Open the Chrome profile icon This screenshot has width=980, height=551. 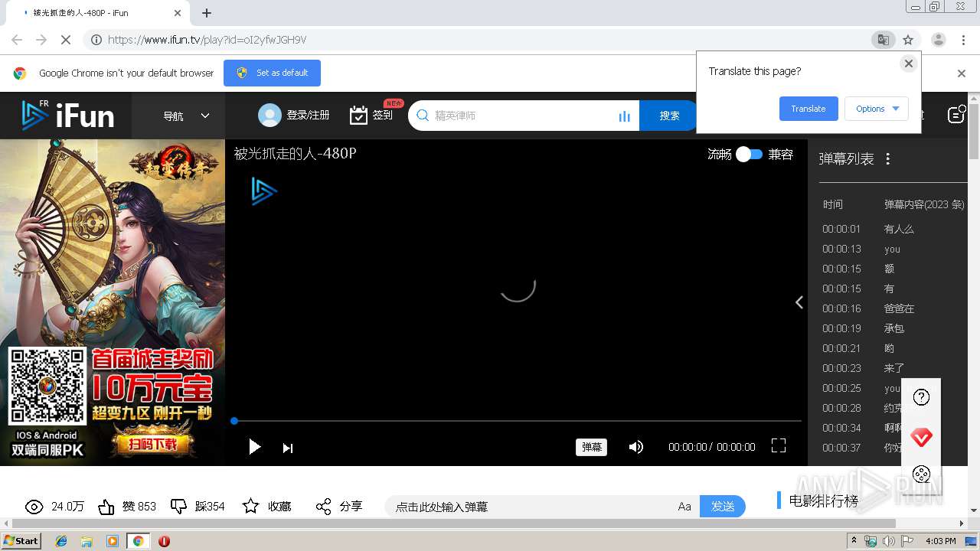click(x=939, y=40)
